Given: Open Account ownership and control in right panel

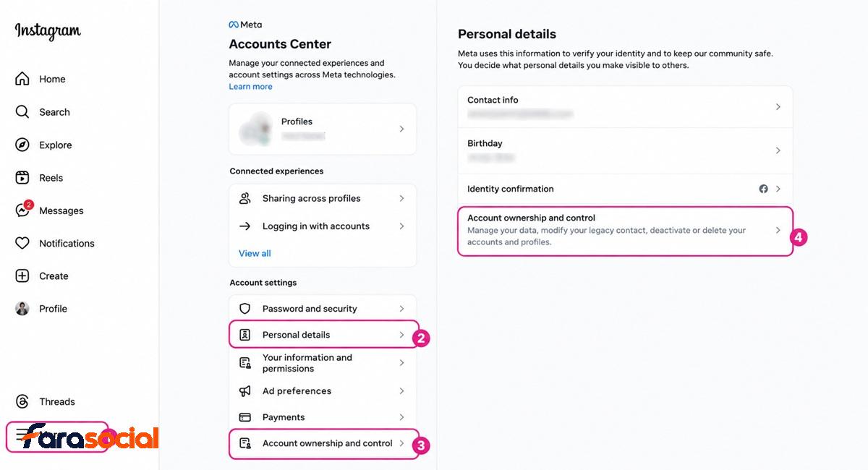Looking at the screenshot, I should (626, 231).
